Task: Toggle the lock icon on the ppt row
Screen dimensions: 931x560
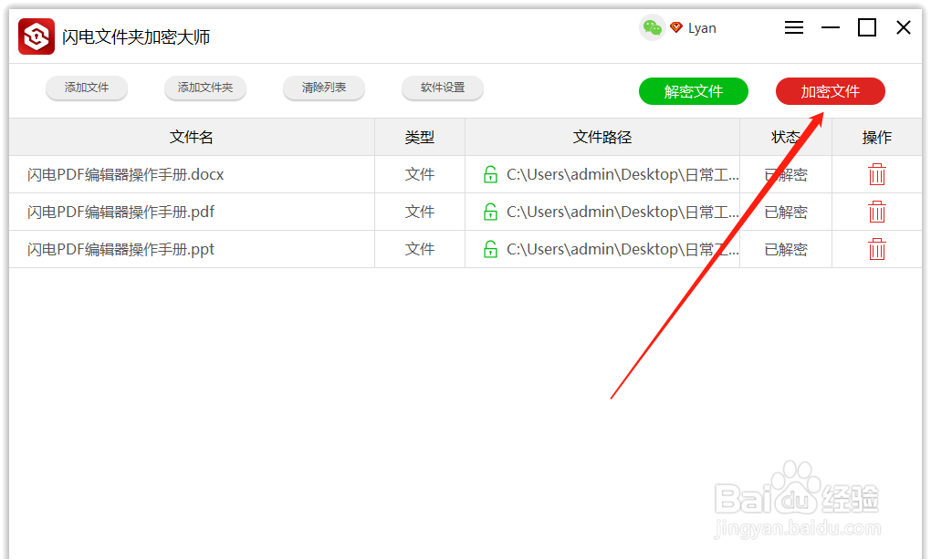Action: point(490,248)
